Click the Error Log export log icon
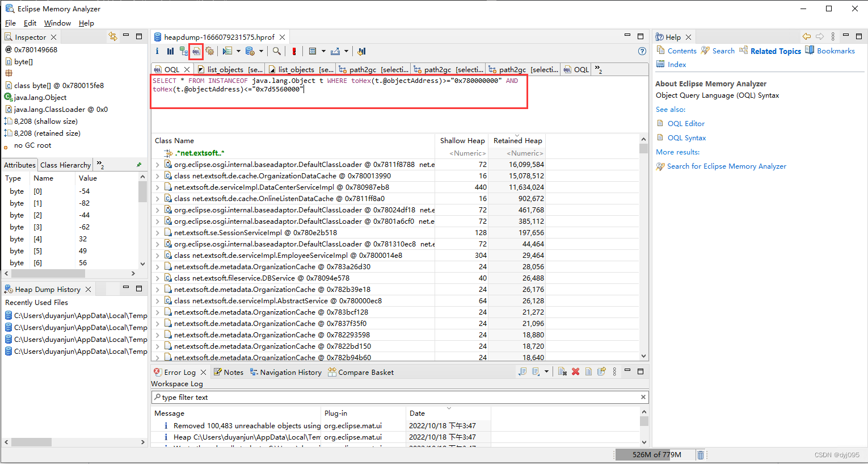This screenshot has height=464, width=868. tap(523, 371)
